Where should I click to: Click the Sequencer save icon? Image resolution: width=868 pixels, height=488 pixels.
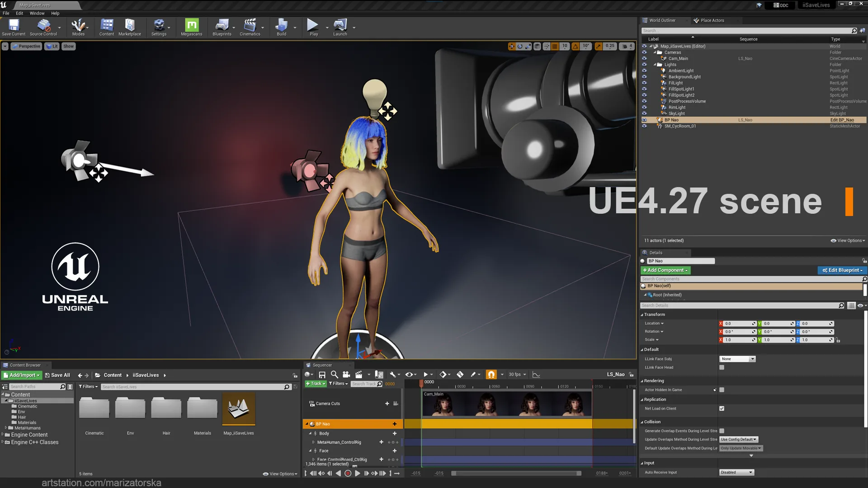coord(322,375)
